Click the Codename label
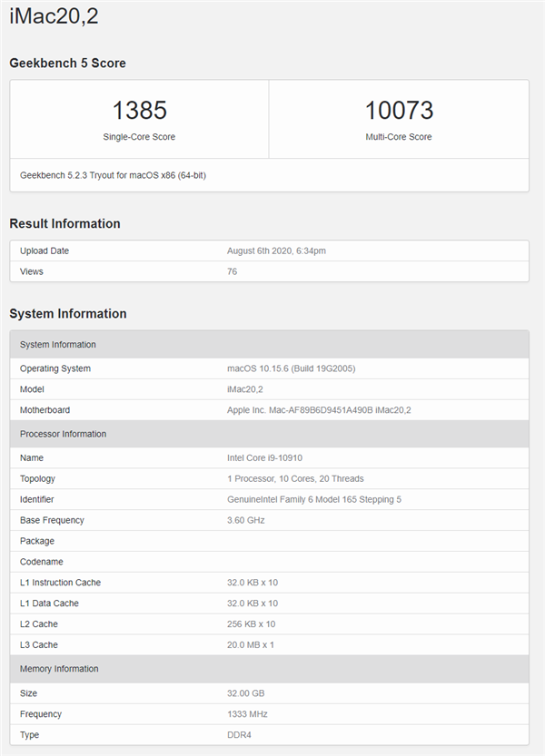The width and height of the screenshot is (545, 756). 42,562
